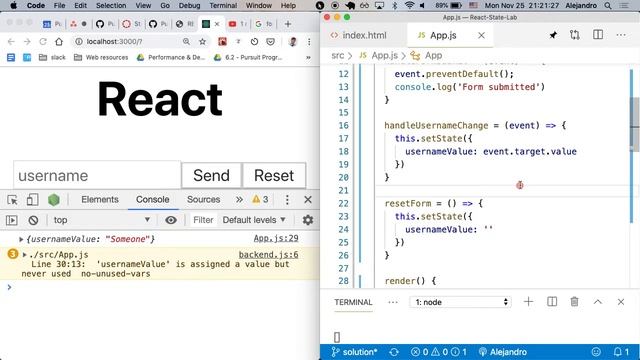Screen dimensions: 640x360
Task: Click the backend.js:6 source link
Action: pyautogui.click(x=269, y=255)
